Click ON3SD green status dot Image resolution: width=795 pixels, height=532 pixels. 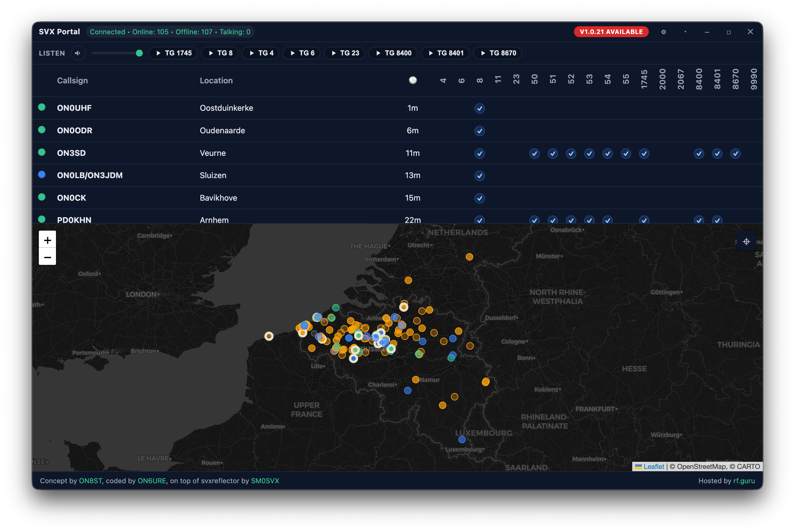42,152
